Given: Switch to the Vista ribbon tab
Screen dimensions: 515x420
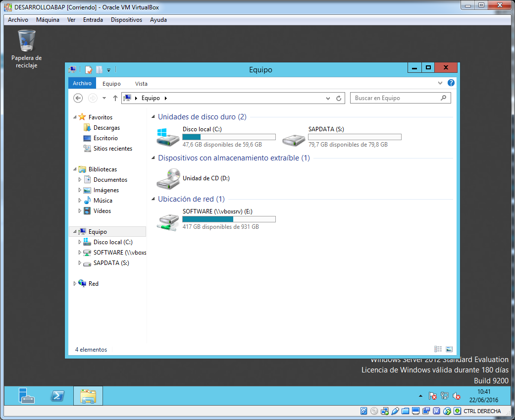Looking at the screenshot, I should [x=141, y=84].
